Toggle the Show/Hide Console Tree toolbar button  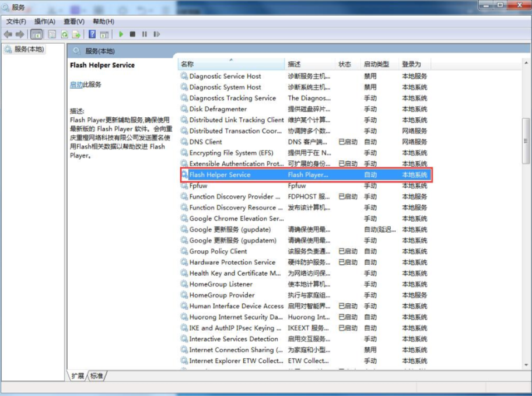click(37, 34)
